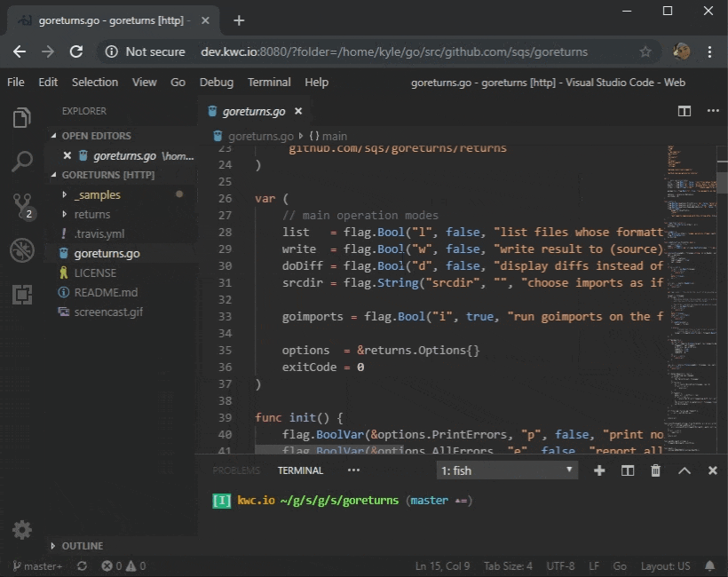Bookmark this page with the star icon

coord(645,51)
